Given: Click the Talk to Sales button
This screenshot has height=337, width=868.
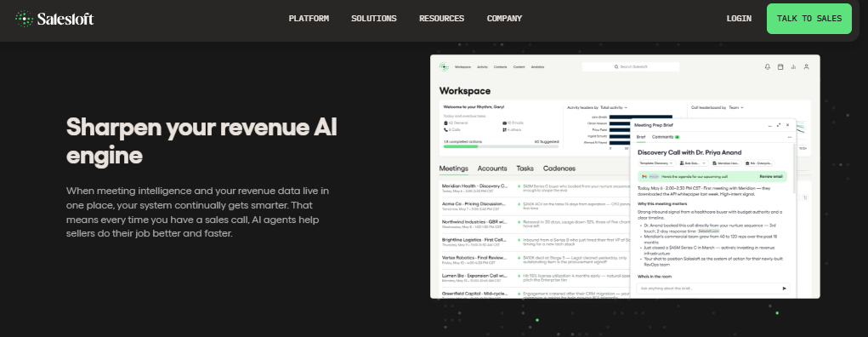Looking at the screenshot, I should click(x=809, y=18).
